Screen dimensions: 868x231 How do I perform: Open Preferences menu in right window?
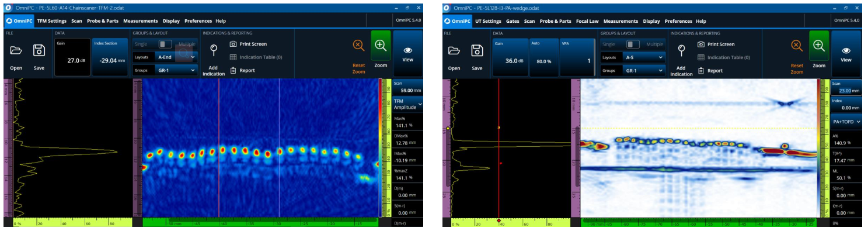[678, 21]
